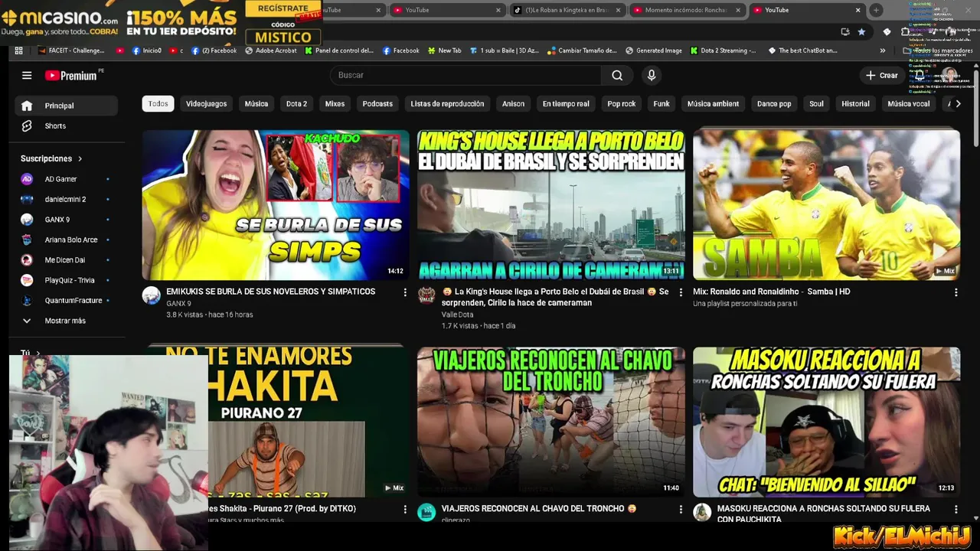Click channel avatar beside VIAJEROS RECONOCEN title

(x=426, y=512)
